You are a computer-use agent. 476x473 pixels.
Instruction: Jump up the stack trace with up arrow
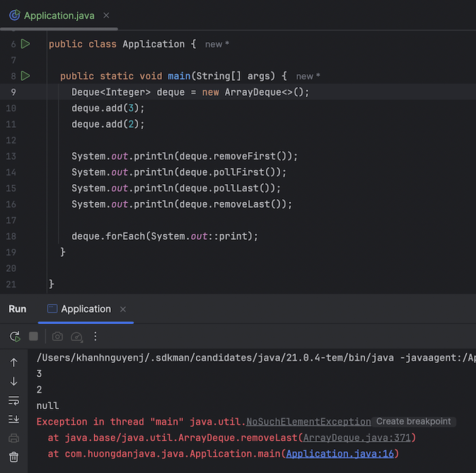click(x=14, y=362)
